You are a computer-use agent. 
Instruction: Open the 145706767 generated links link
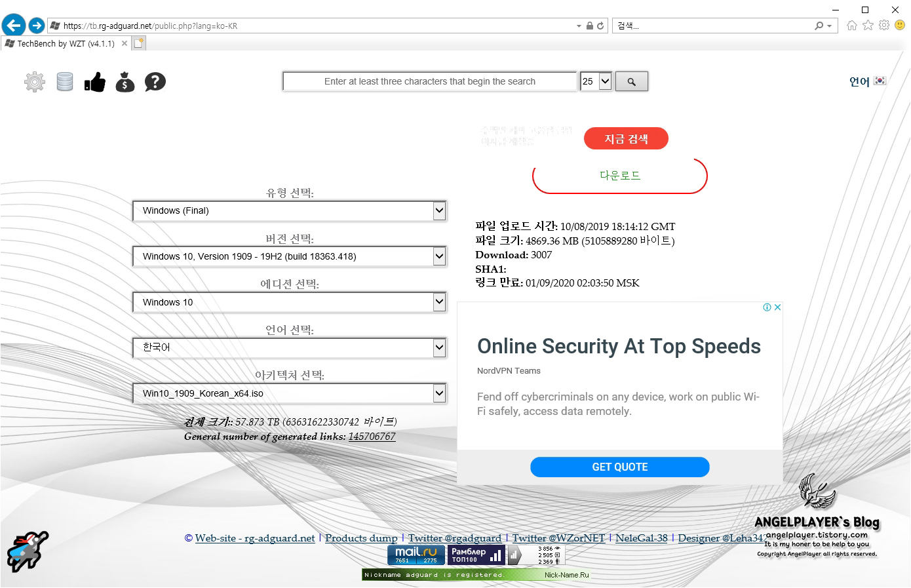point(372,437)
